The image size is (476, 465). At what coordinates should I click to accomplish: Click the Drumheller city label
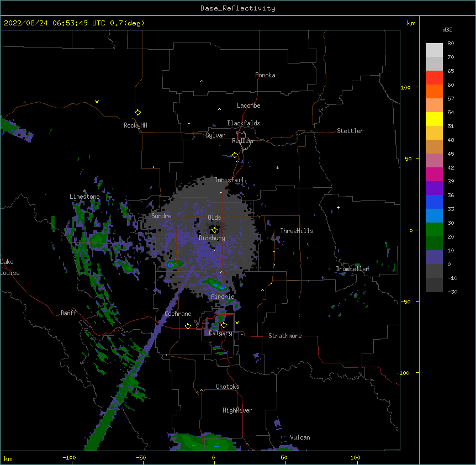pyautogui.click(x=352, y=269)
